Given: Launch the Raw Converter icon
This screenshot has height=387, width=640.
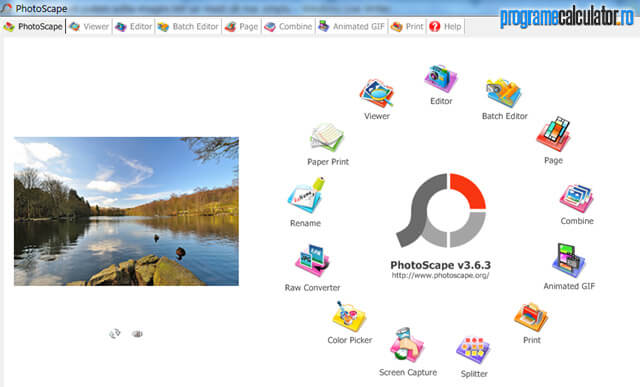Looking at the screenshot, I should [x=312, y=261].
